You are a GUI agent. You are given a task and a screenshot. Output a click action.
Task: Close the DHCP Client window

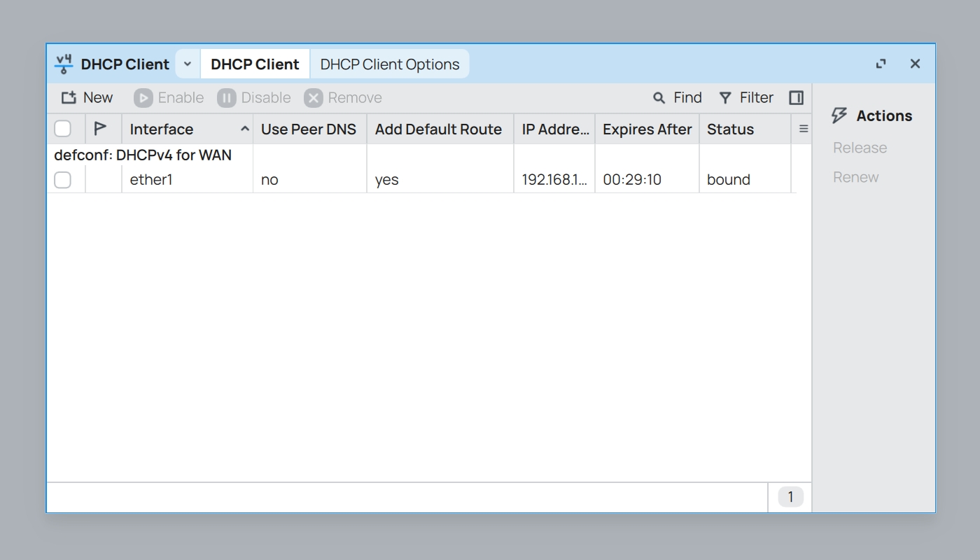pyautogui.click(x=915, y=64)
